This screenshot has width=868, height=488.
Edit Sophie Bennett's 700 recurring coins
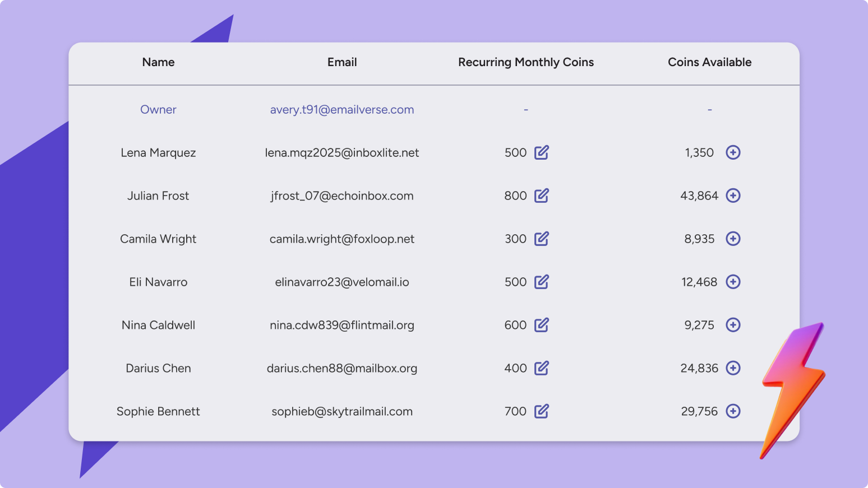(x=541, y=411)
